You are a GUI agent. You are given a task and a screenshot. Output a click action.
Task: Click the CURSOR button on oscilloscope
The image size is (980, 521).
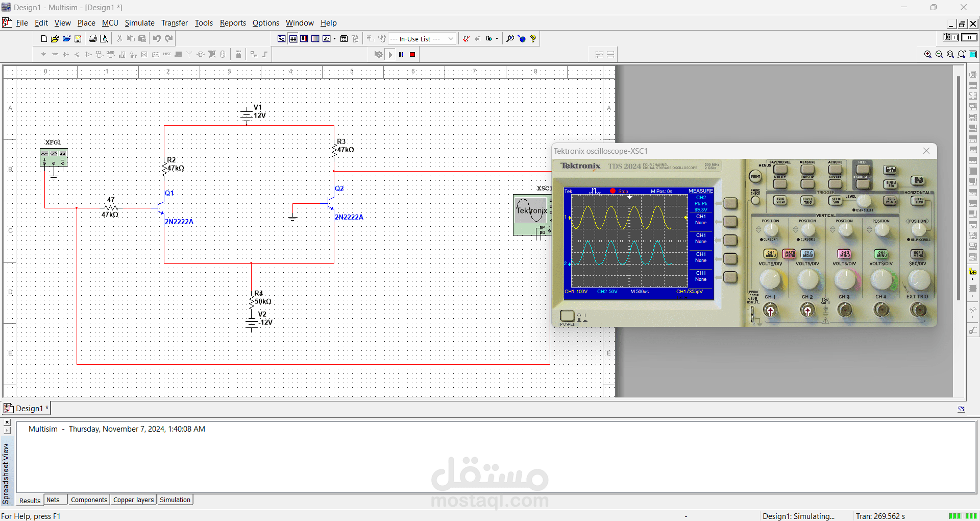(x=807, y=184)
